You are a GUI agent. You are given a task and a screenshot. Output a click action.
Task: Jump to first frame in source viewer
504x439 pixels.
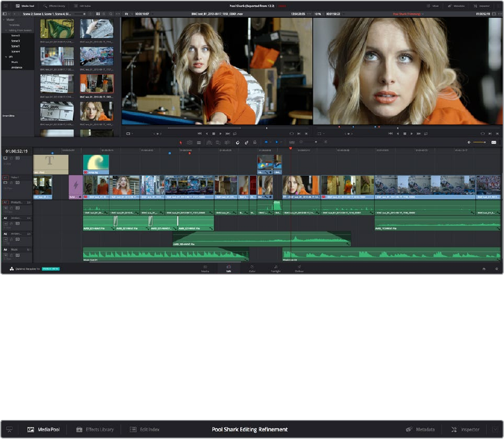[x=199, y=133]
